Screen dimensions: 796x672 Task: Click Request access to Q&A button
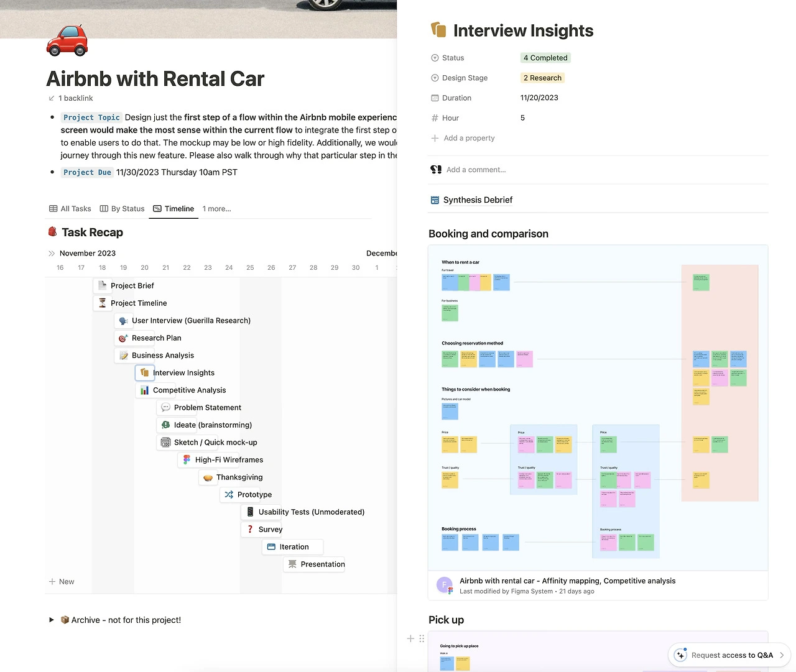[x=729, y=655]
